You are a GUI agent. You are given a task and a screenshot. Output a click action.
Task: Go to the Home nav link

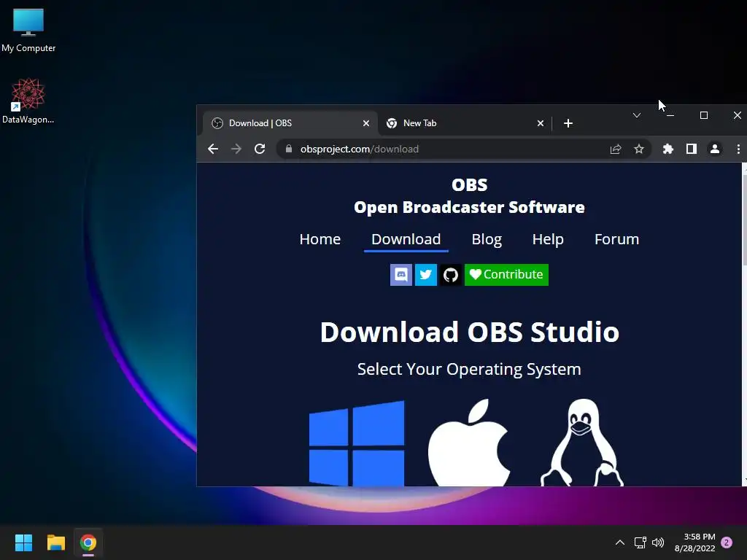coord(320,239)
